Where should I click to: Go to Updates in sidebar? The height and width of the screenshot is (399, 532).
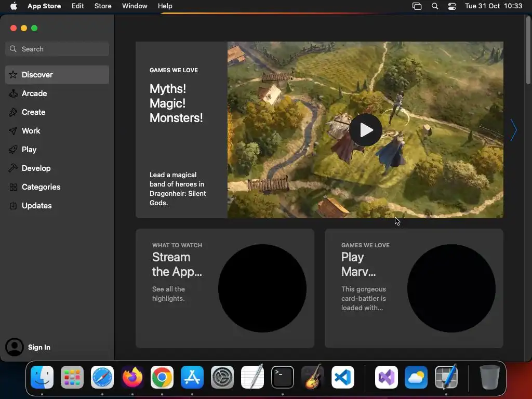[57, 206]
